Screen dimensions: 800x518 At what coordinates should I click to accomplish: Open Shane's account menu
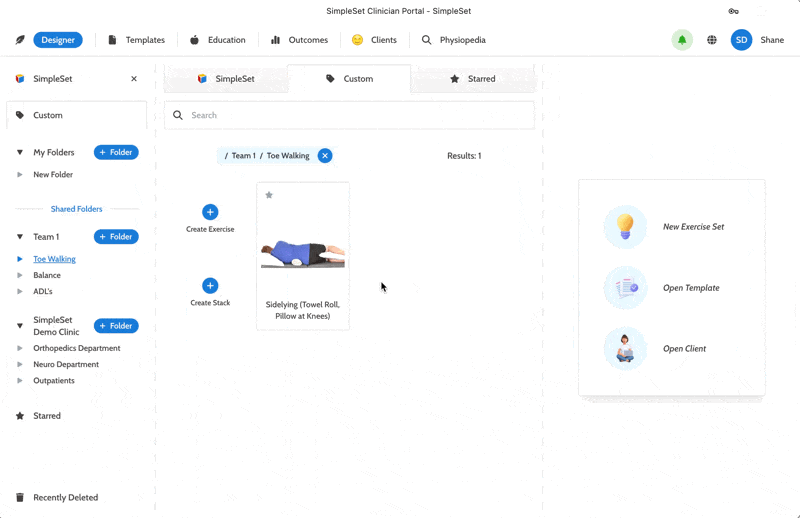[772, 40]
